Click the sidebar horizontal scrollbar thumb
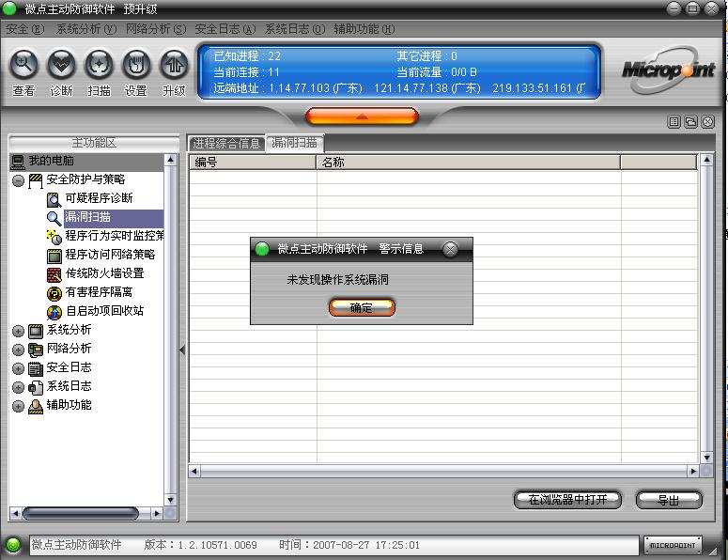Viewport: 728px width, 560px height. 81,513
